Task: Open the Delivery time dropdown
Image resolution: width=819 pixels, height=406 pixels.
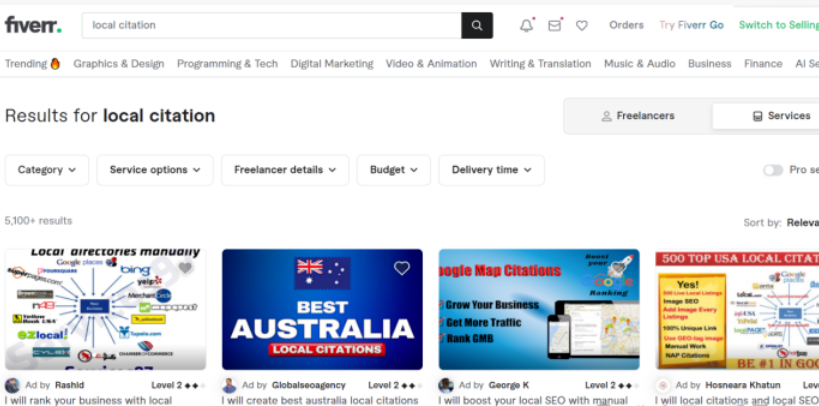Action: point(492,170)
